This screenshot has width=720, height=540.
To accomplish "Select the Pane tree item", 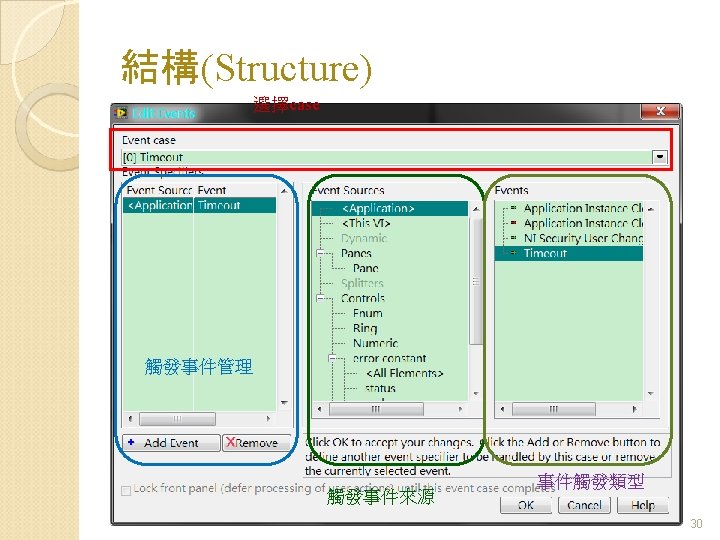I will pos(366,268).
